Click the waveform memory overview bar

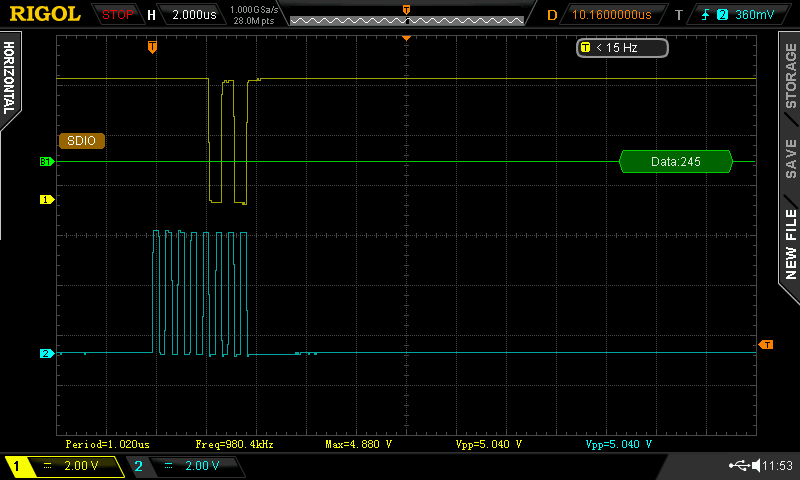[407, 20]
